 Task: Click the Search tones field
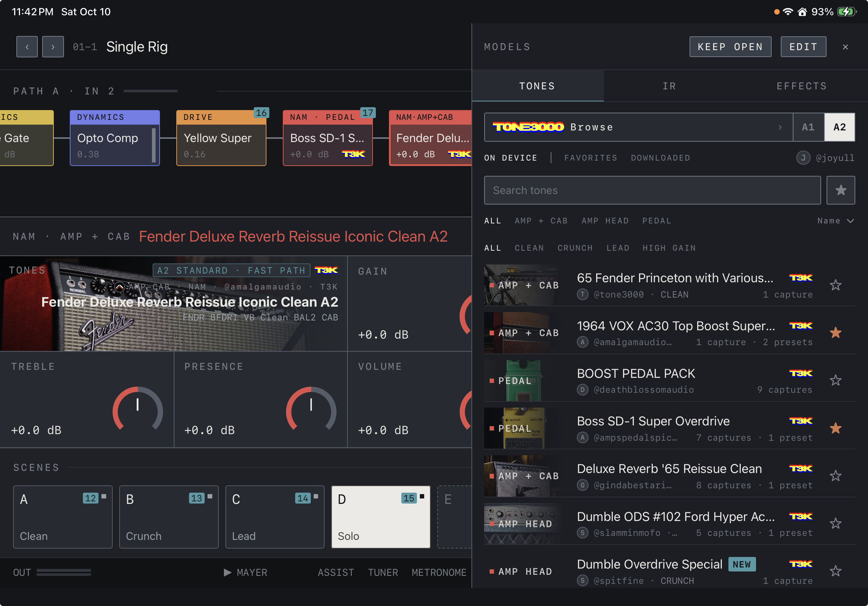(x=652, y=190)
